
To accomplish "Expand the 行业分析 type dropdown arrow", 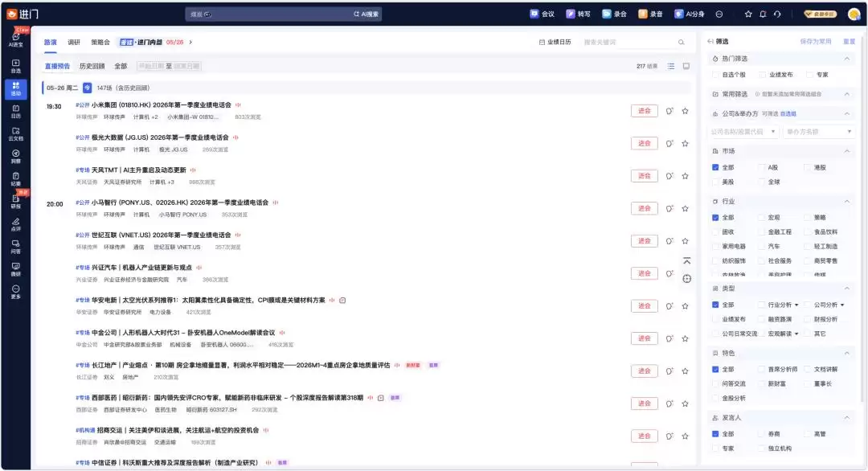I will coord(796,305).
